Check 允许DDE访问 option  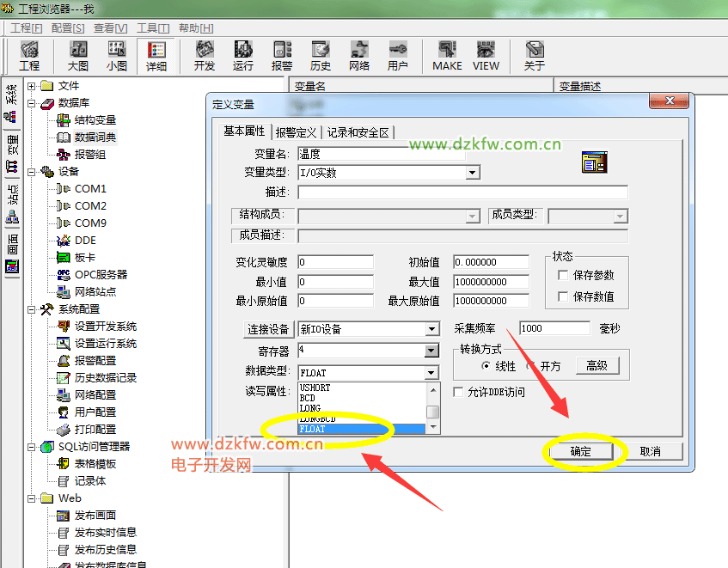click(x=459, y=392)
